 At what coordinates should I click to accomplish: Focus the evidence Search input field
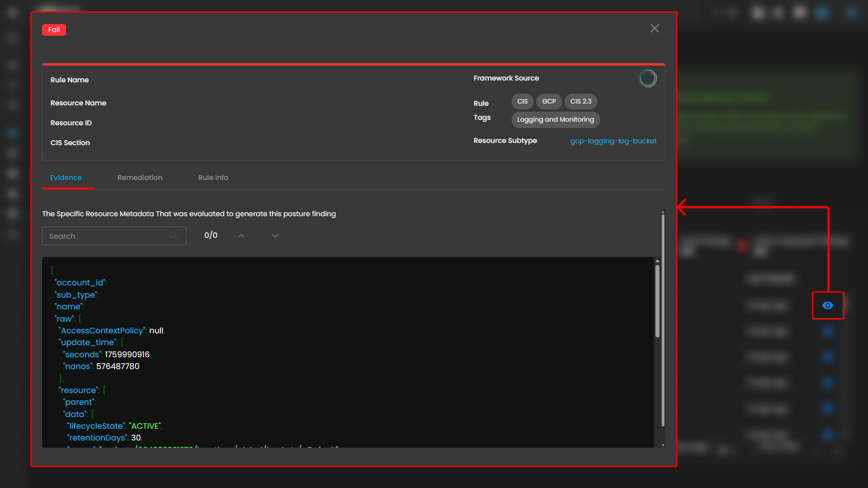[x=106, y=236]
